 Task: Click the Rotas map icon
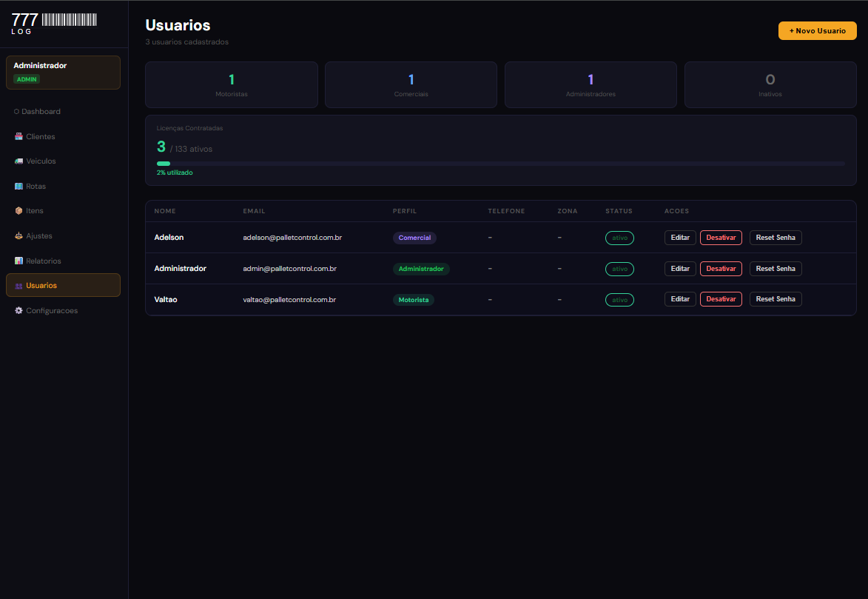(x=18, y=187)
